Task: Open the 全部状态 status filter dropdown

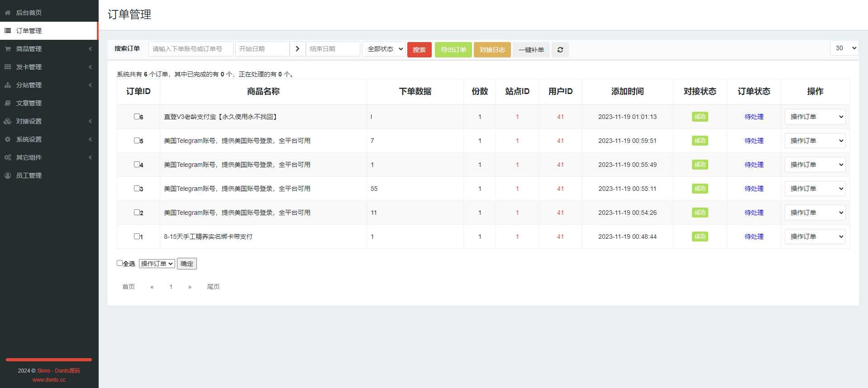Action: click(384, 49)
